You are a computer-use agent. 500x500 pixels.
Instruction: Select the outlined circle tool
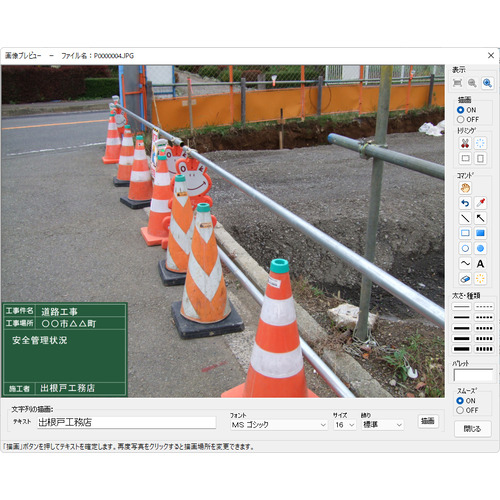tap(465, 248)
